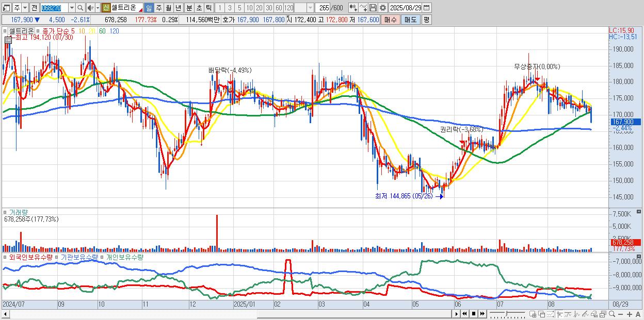
Task: Select interval preset 1
Action: [x=219, y=8]
